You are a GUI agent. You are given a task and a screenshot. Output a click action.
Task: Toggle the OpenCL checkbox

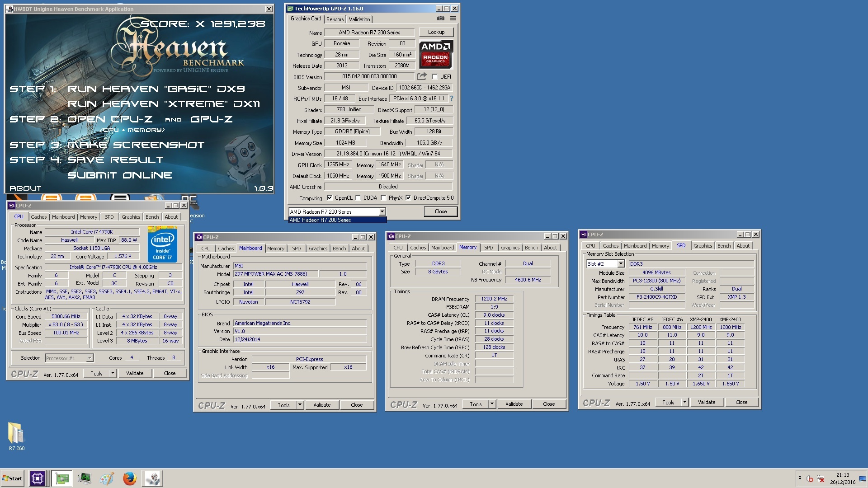pyautogui.click(x=330, y=198)
